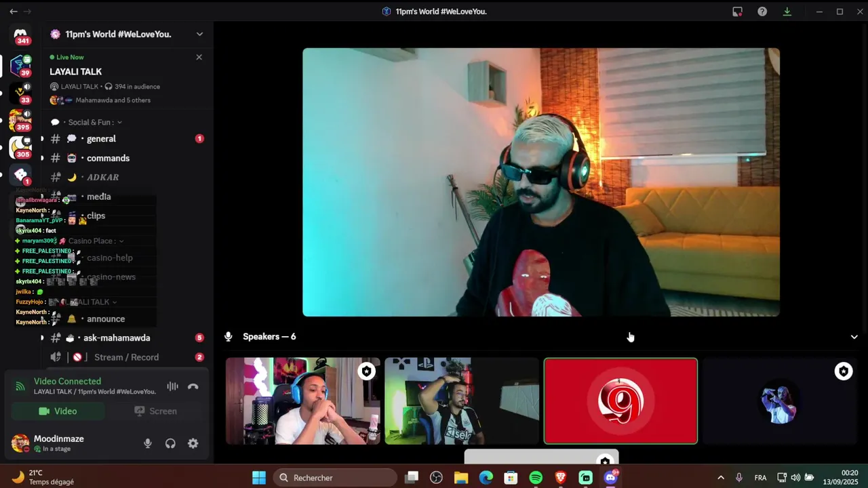
Task: Go back with the left arrow
Action: (x=14, y=12)
